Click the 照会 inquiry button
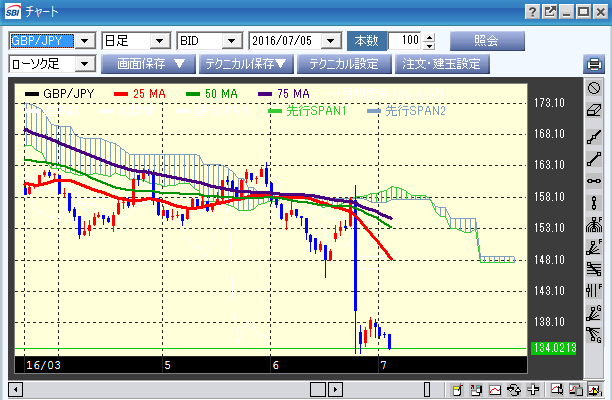Image resolution: width=612 pixels, height=400 pixels. click(x=487, y=41)
